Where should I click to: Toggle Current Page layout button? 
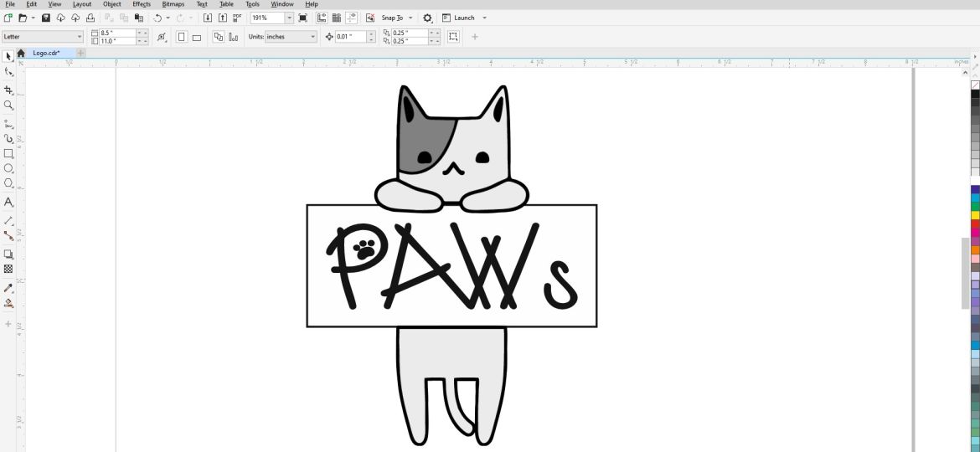point(233,37)
